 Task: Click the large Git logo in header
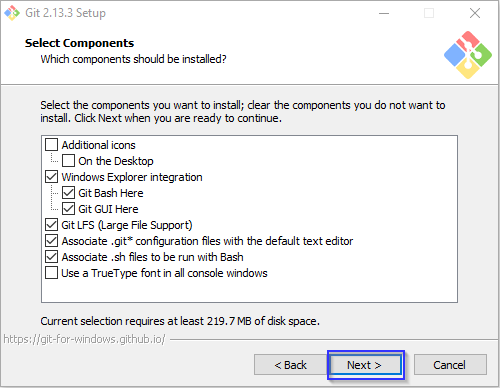(468, 55)
